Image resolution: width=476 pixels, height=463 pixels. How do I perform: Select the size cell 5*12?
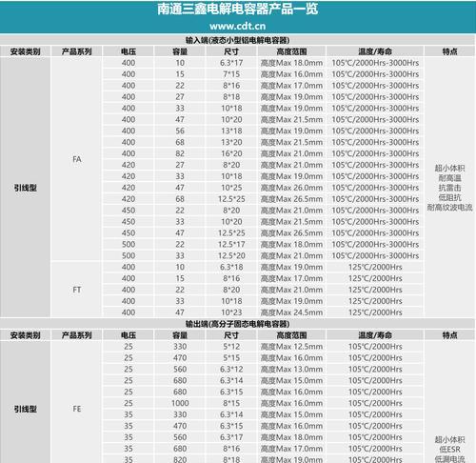tap(231, 347)
